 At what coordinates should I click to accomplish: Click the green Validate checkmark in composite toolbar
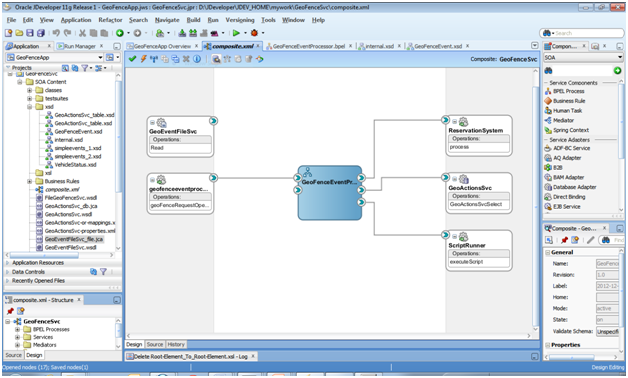point(132,59)
